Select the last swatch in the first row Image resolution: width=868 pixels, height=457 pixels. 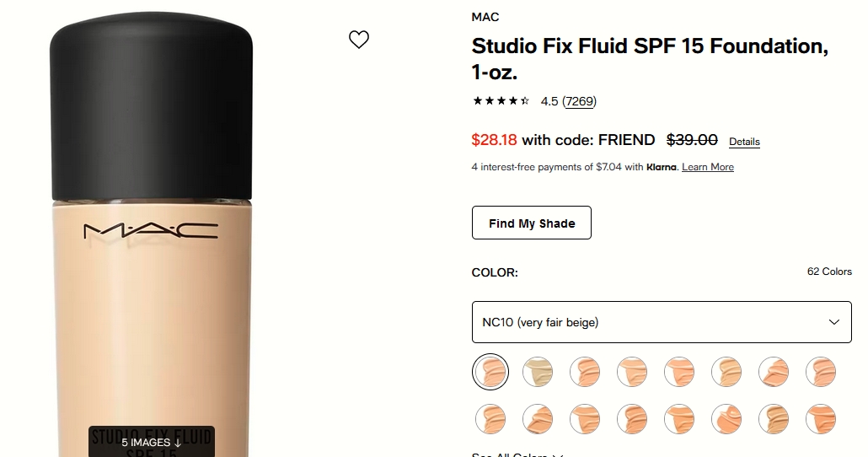pos(821,372)
